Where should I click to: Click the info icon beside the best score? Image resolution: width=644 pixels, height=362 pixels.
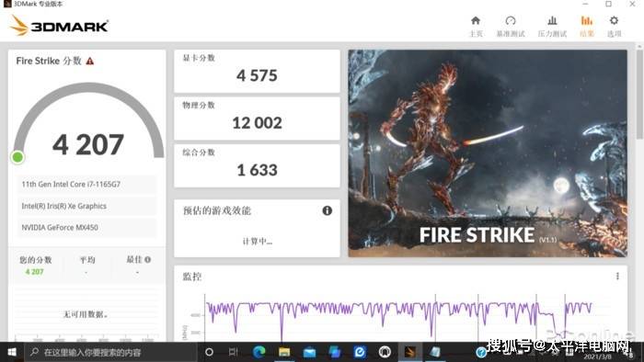click(148, 259)
